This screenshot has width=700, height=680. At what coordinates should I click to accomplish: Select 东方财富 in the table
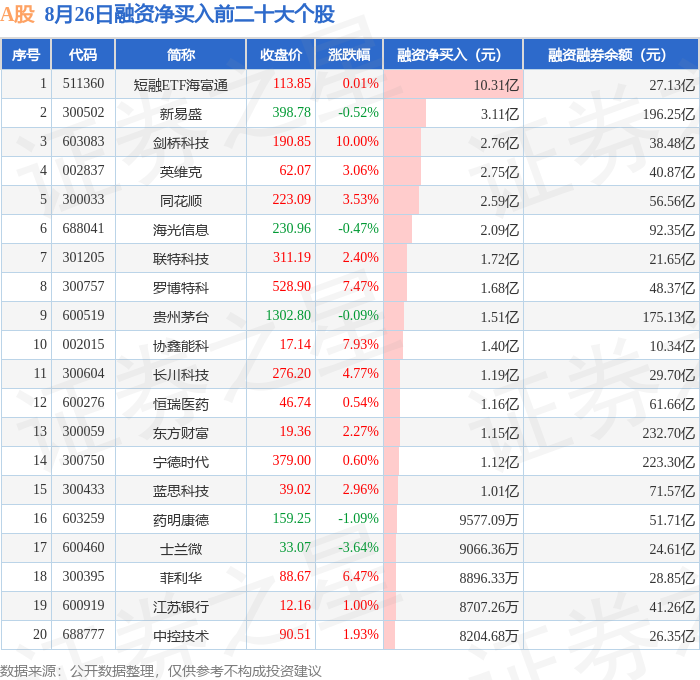(180, 433)
